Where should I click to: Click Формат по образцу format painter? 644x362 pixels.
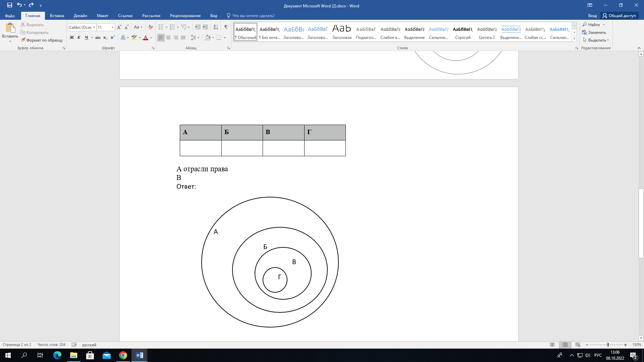(42, 40)
